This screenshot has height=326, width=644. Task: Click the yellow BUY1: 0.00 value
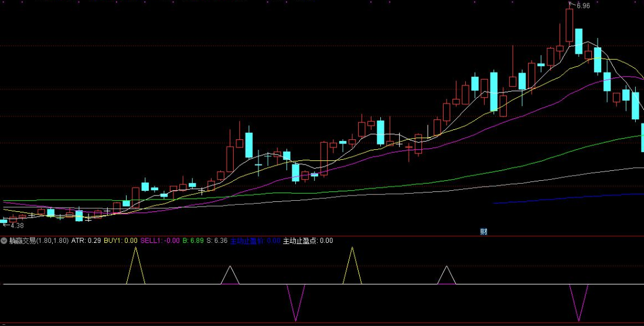click(120, 241)
